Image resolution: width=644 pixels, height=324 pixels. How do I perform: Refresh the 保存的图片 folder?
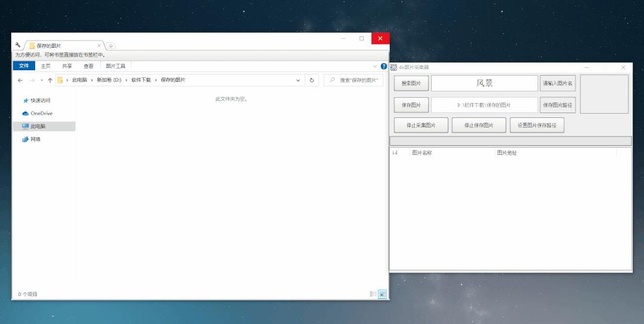point(312,80)
